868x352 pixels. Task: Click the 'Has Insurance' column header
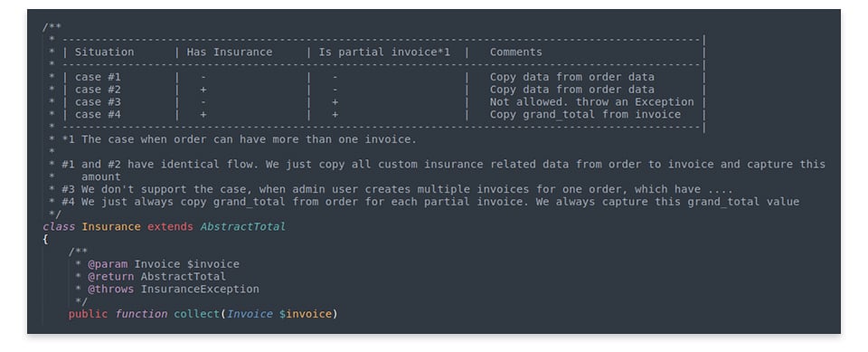point(230,52)
